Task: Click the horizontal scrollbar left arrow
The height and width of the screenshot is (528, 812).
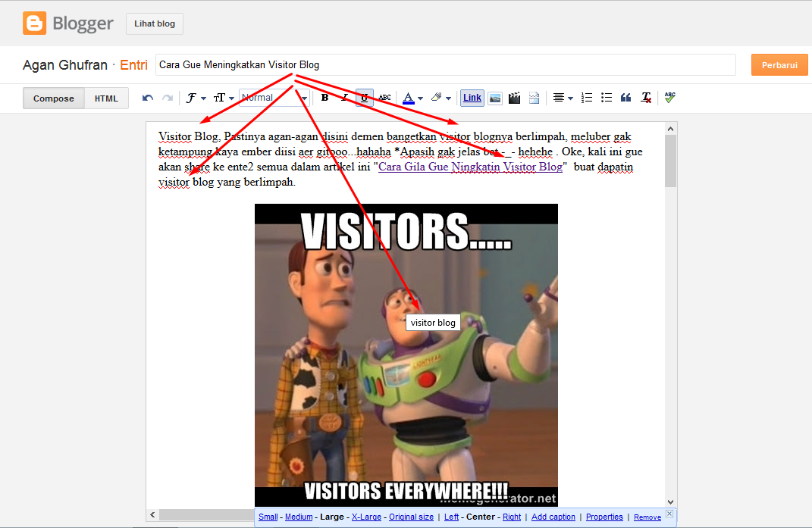Action: pyautogui.click(x=152, y=514)
